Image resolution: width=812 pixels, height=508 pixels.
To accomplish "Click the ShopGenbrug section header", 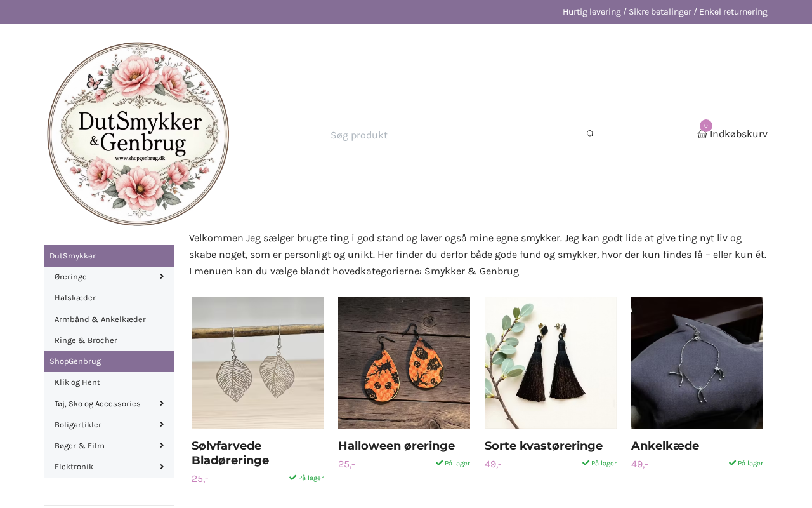I will click(109, 361).
